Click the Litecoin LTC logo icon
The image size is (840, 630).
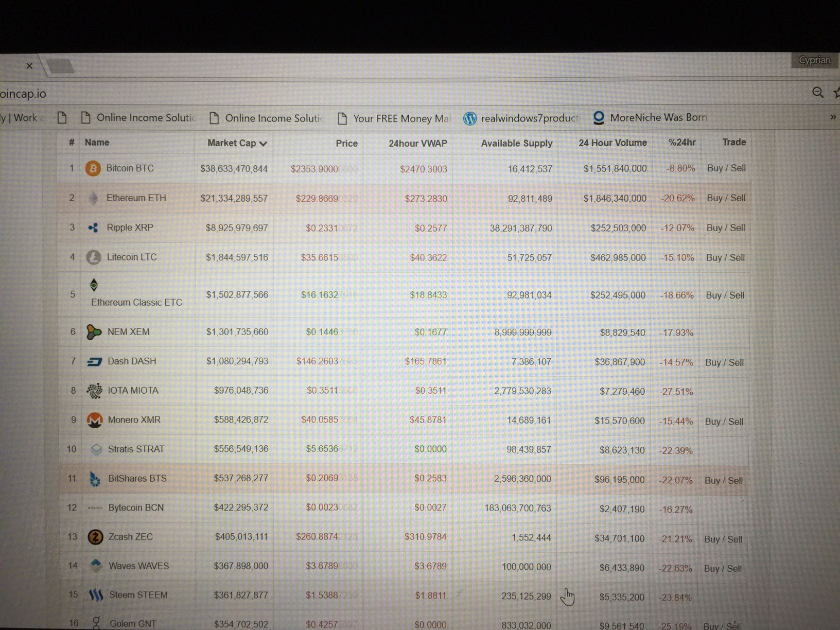tap(94, 257)
